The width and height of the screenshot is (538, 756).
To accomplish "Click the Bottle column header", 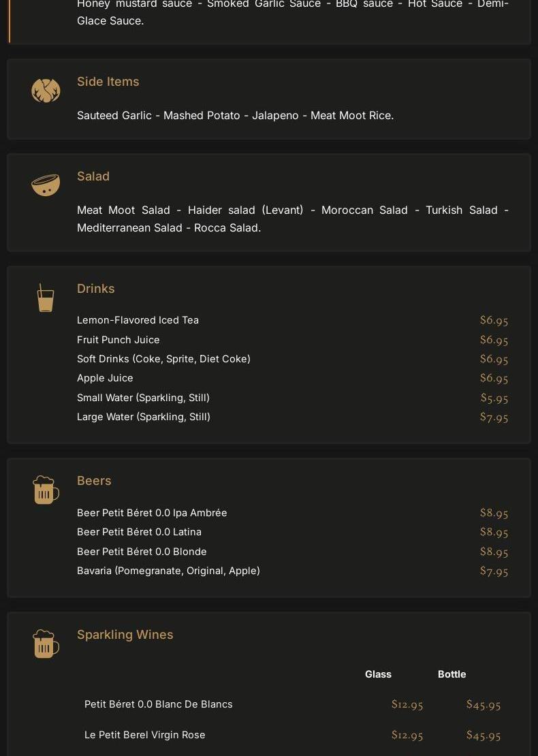I will [x=452, y=674].
